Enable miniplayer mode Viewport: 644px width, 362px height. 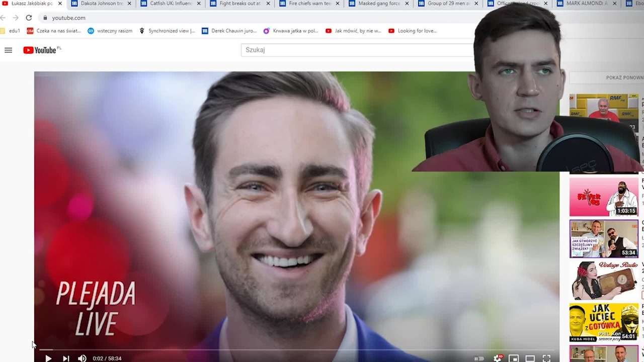pos(514,358)
